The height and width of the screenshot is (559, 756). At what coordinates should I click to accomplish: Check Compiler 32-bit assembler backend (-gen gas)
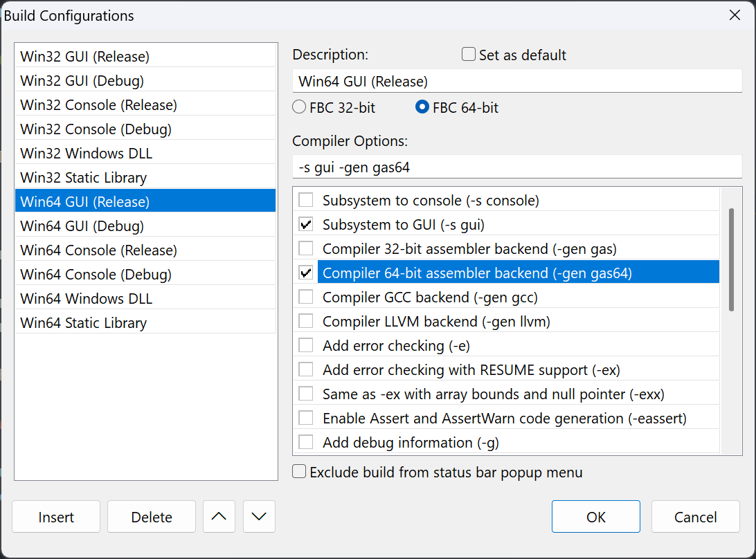306,248
